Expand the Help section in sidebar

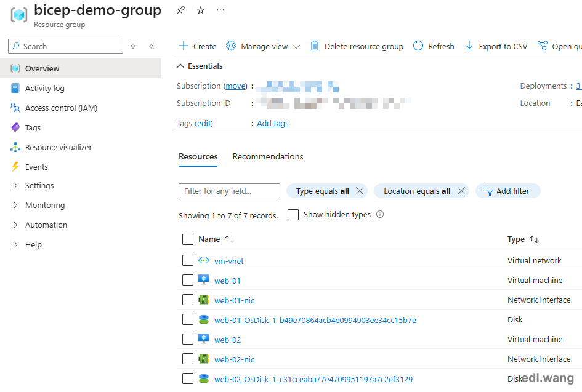(x=15, y=244)
